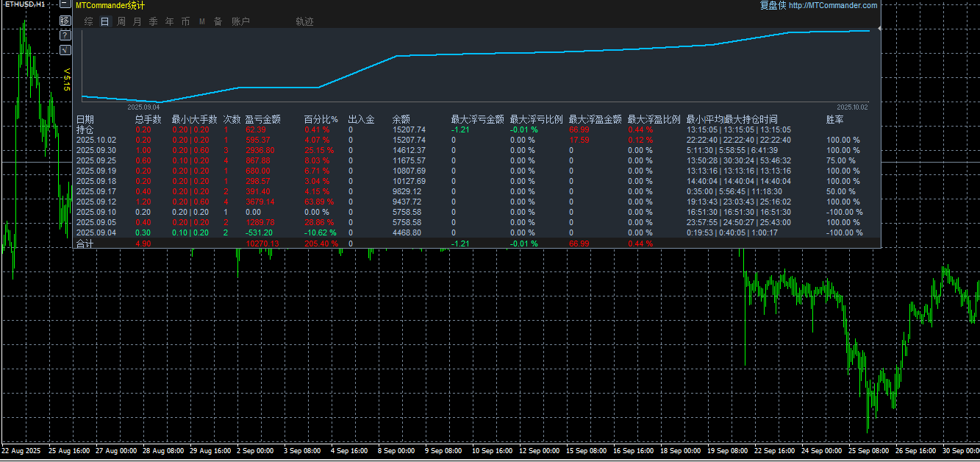Click the V 5.15 version label
980x462 pixels.
66,79
